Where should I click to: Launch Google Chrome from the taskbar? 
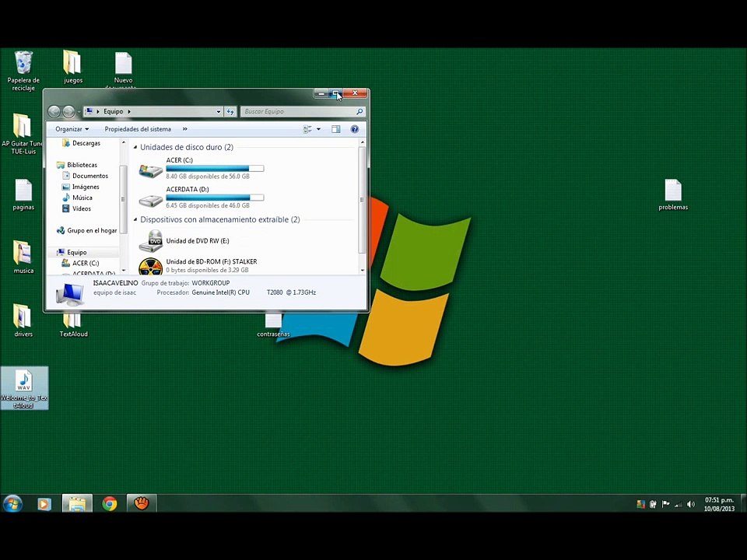coord(110,503)
